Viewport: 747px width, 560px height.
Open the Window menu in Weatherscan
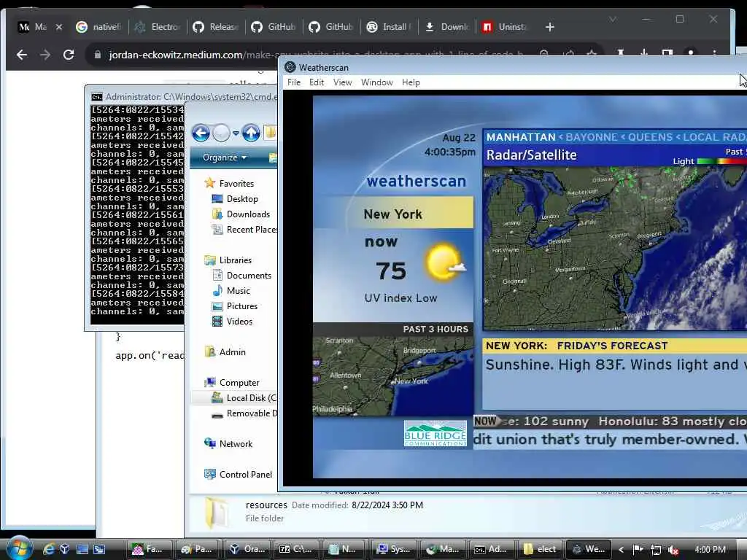[x=377, y=82]
